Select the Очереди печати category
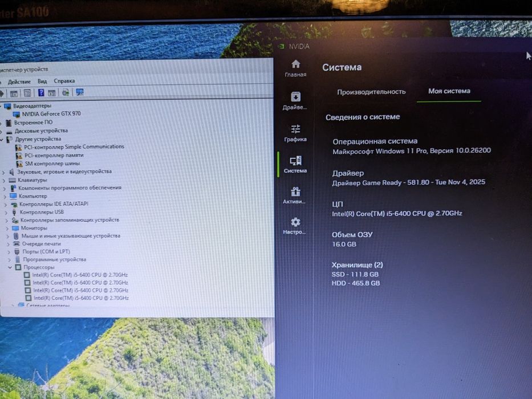The height and width of the screenshot is (399, 532). click(42, 243)
